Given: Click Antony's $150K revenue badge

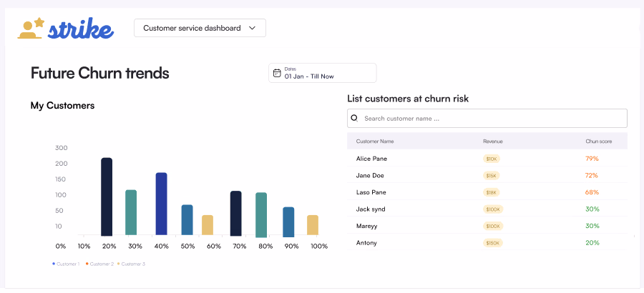Looking at the screenshot, I should (x=492, y=243).
